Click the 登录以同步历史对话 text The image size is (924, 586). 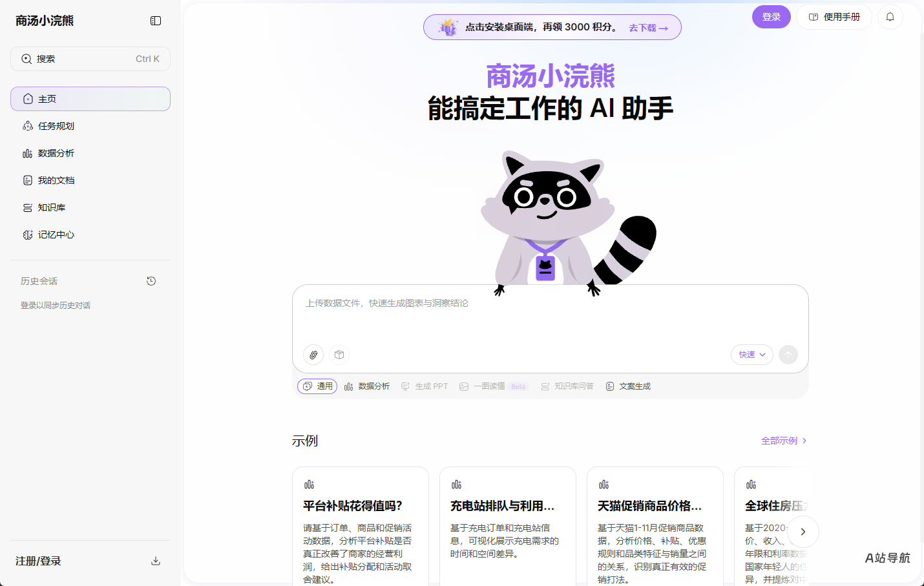tap(56, 306)
